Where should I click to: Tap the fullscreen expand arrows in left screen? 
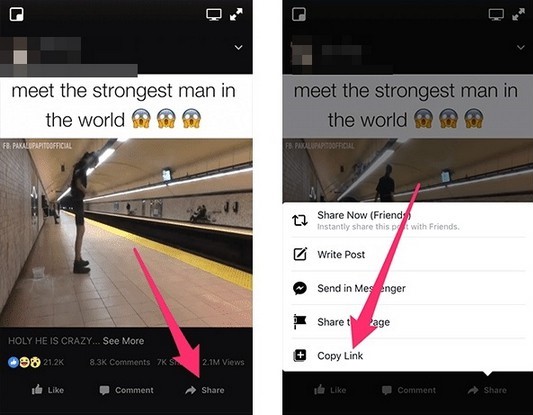point(236,15)
